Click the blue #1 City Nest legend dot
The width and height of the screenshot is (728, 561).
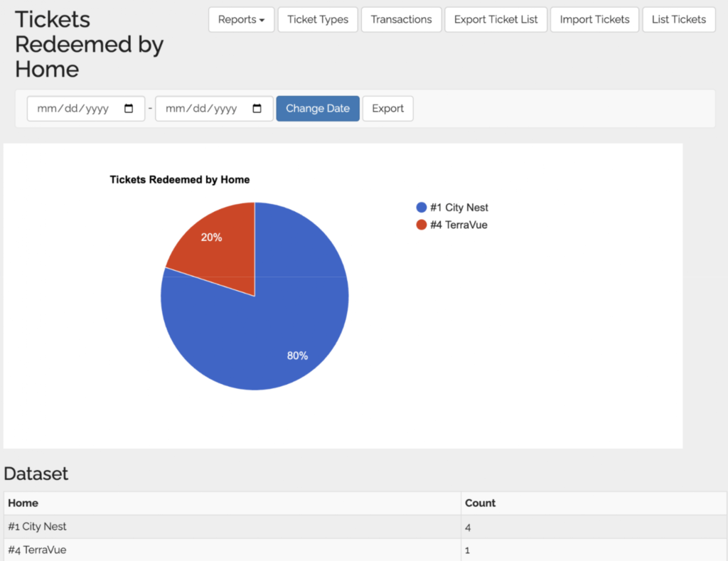[421, 208]
